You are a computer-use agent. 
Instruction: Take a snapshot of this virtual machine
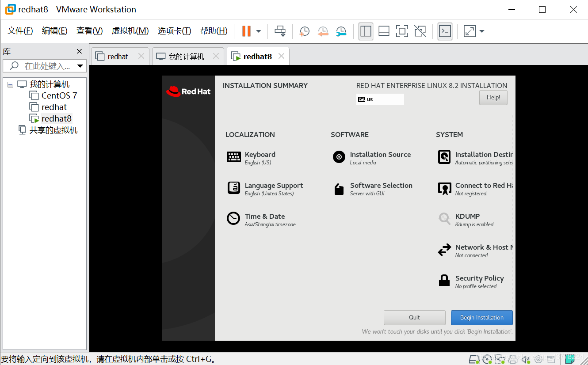click(x=304, y=31)
